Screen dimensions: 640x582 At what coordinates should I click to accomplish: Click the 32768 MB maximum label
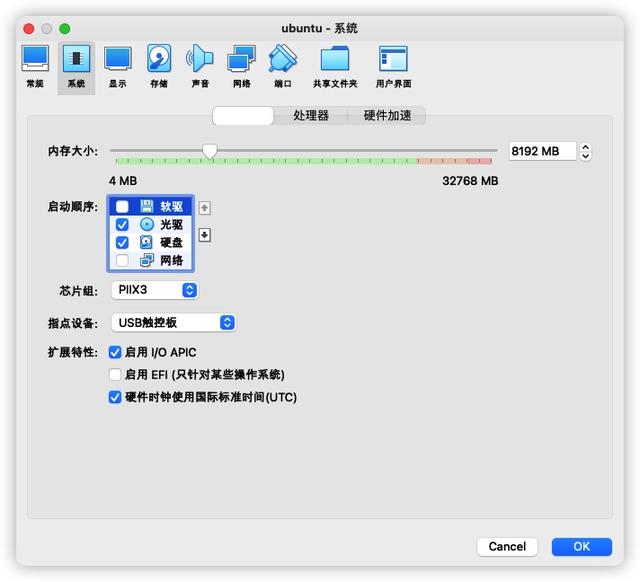(470, 181)
